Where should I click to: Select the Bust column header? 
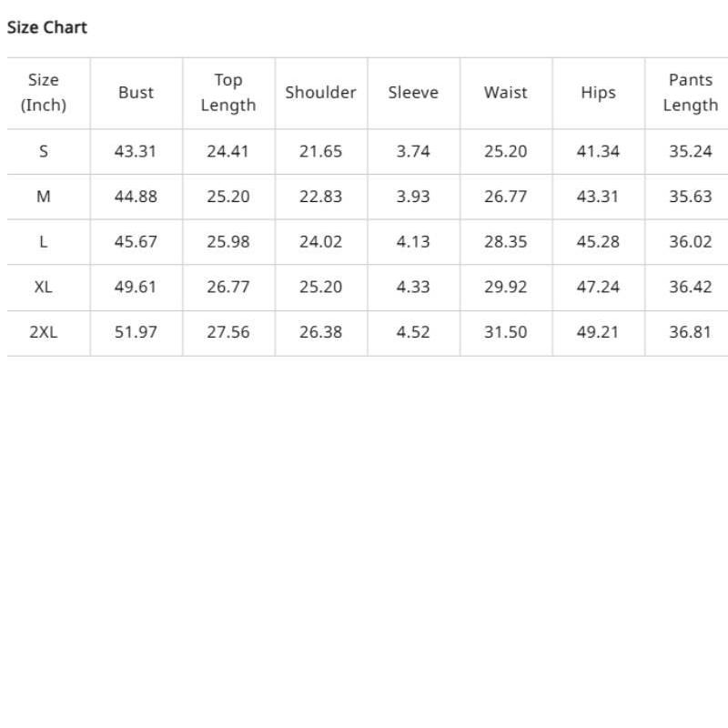(x=136, y=93)
